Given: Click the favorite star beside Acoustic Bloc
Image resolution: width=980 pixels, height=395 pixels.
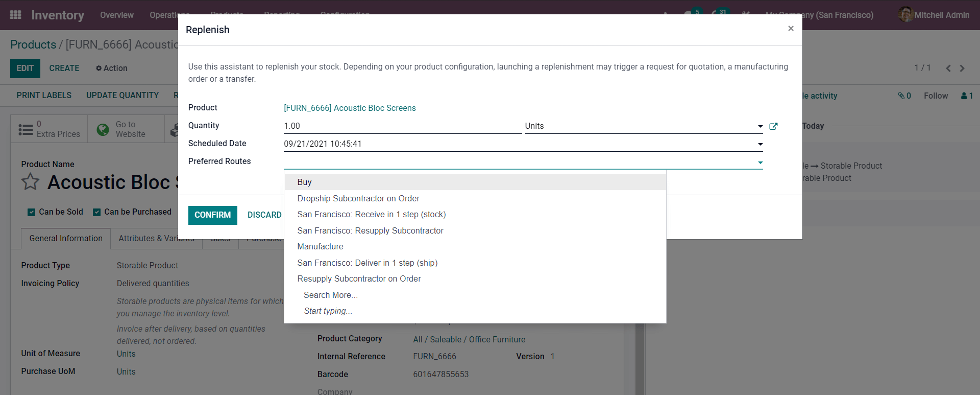Looking at the screenshot, I should click(x=30, y=181).
